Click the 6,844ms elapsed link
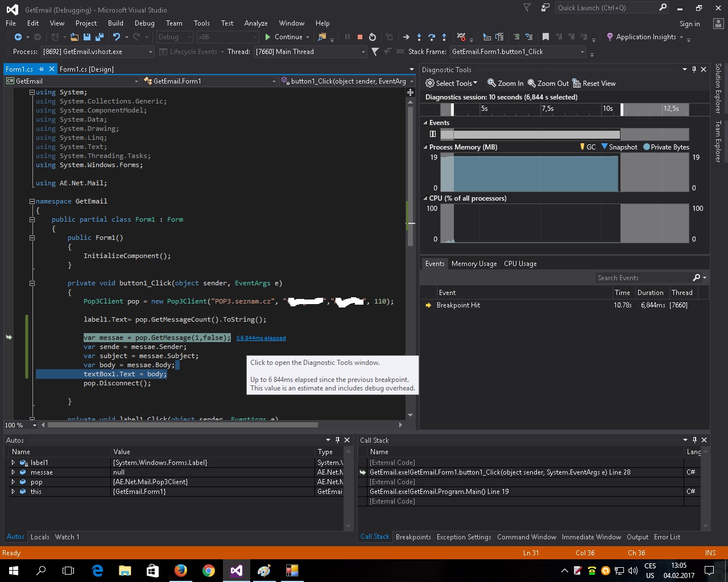 click(x=261, y=338)
